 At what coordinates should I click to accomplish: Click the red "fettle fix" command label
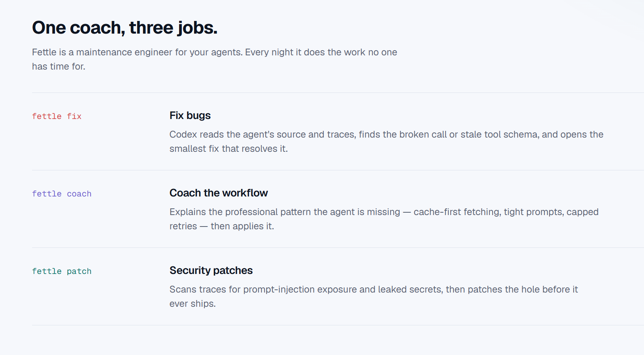pyautogui.click(x=57, y=116)
